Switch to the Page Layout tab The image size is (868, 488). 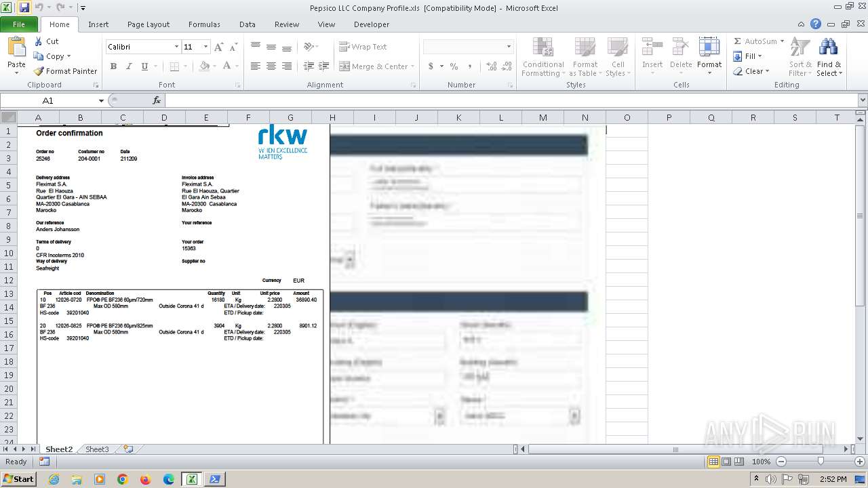point(149,24)
